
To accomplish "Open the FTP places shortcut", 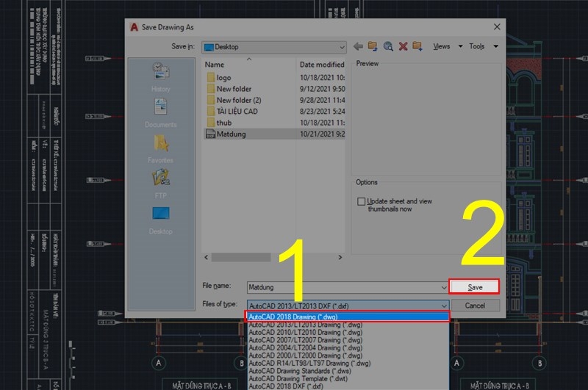I will (x=160, y=184).
